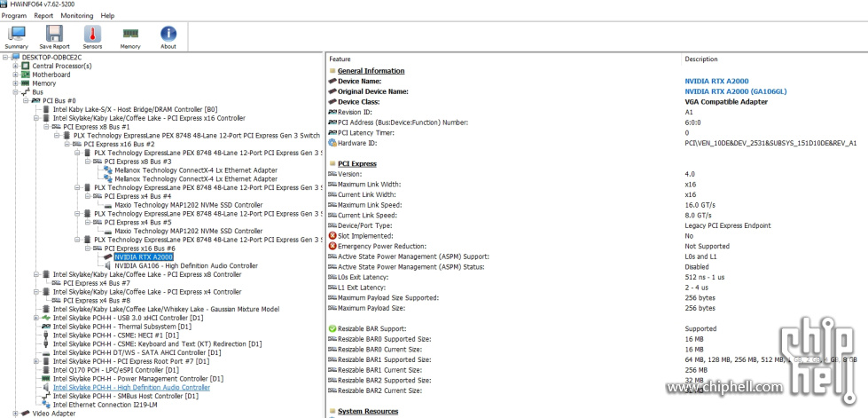This screenshot has height=418, width=868.
Task: Expand the PCI Express Root Port #7 node
Action: click(x=36, y=361)
